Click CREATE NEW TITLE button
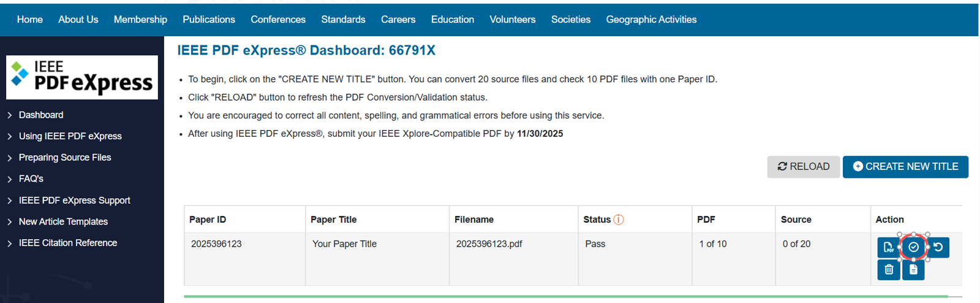Screen dimensions: 980x303 pyautogui.click(x=905, y=167)
